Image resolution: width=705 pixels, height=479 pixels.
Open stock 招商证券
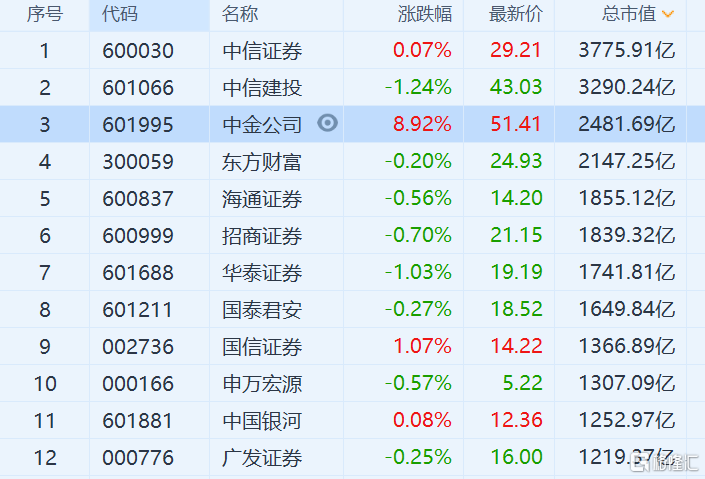tap(262, 236)
